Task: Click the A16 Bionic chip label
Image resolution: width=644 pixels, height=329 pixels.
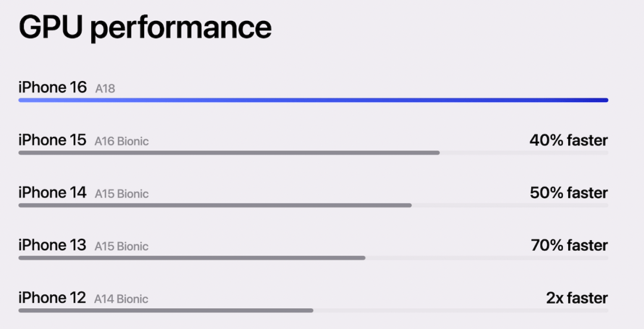Action: (122, 141)
